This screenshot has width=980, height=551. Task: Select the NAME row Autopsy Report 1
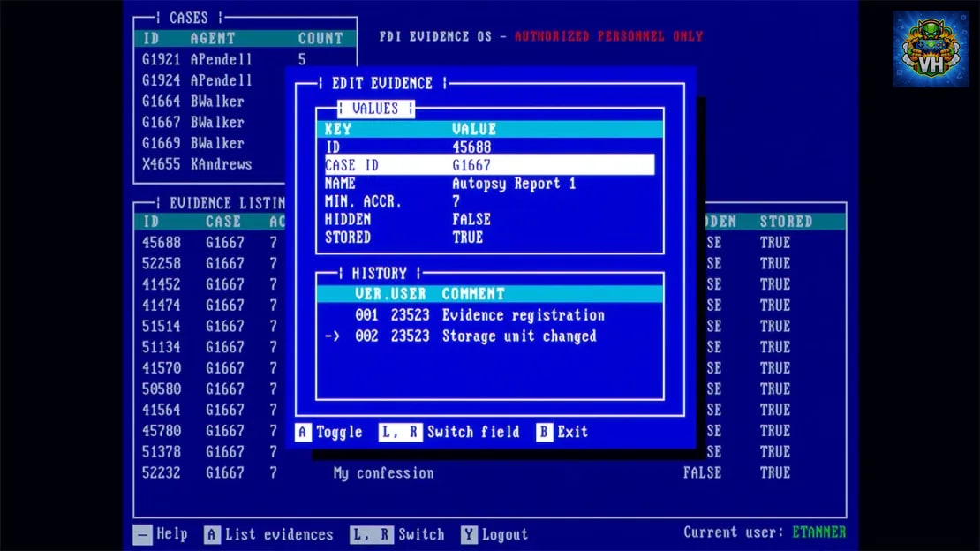489,184
